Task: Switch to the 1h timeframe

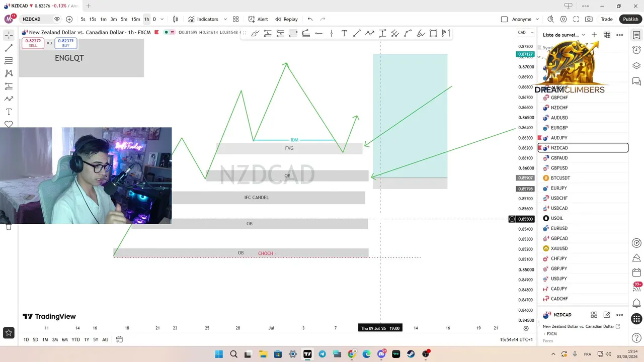Action: point(146,19)
